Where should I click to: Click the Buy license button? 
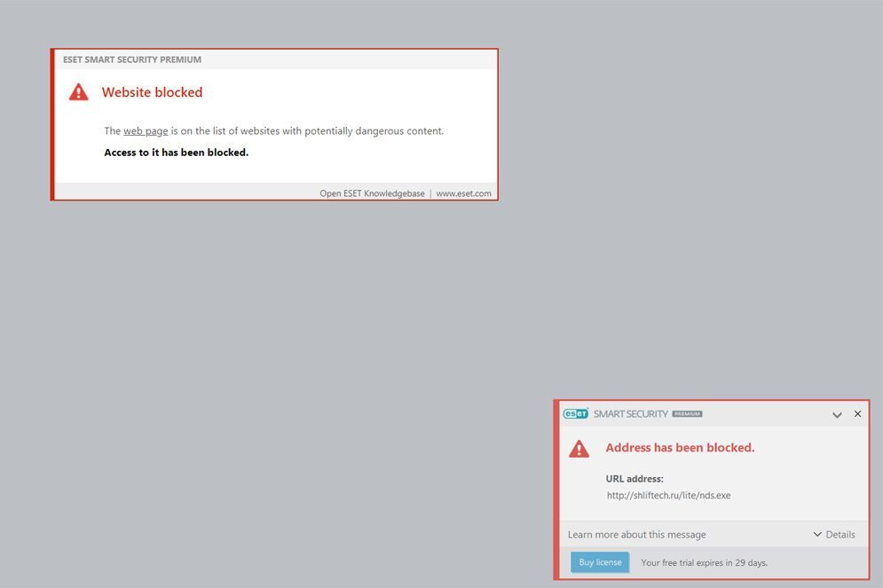(x=600, y=562)
